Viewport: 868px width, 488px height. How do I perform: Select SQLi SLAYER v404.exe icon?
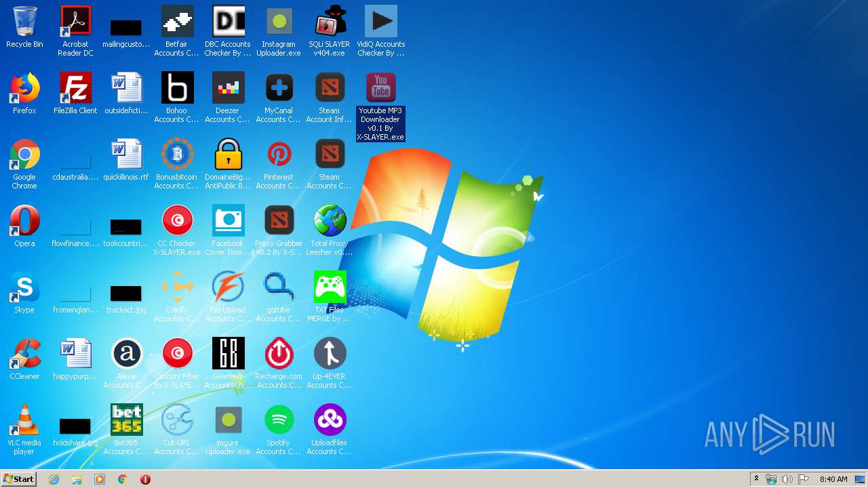pyautogui.click(x=330, y=31)
